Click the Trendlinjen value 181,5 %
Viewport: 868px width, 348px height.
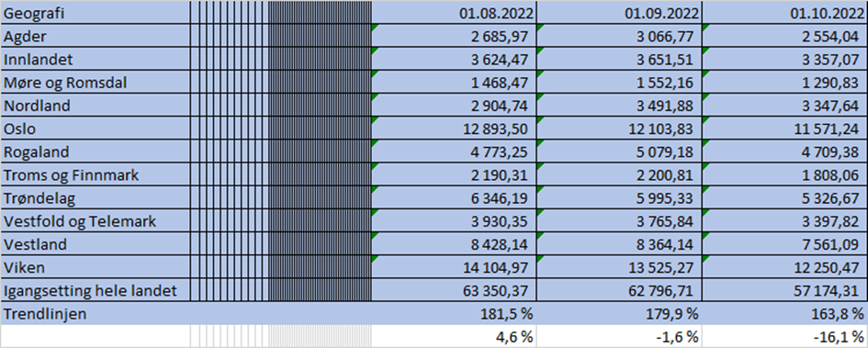pos(454,314)
